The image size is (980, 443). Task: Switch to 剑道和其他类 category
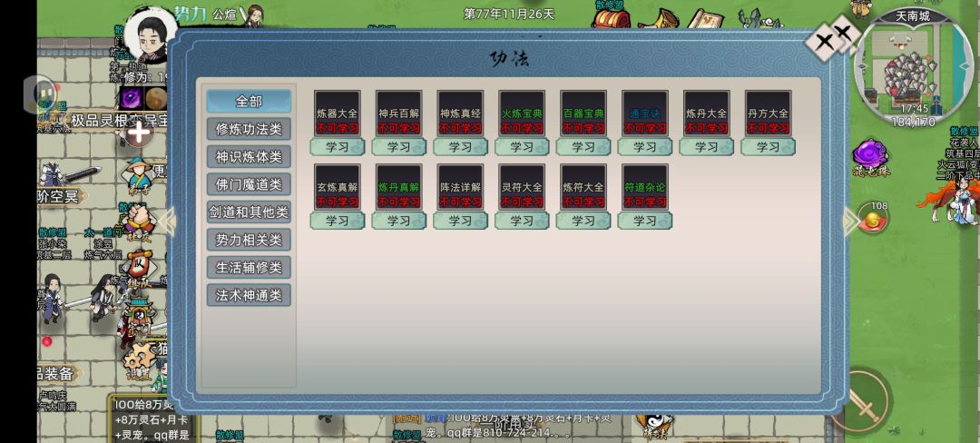coord(249,212)
